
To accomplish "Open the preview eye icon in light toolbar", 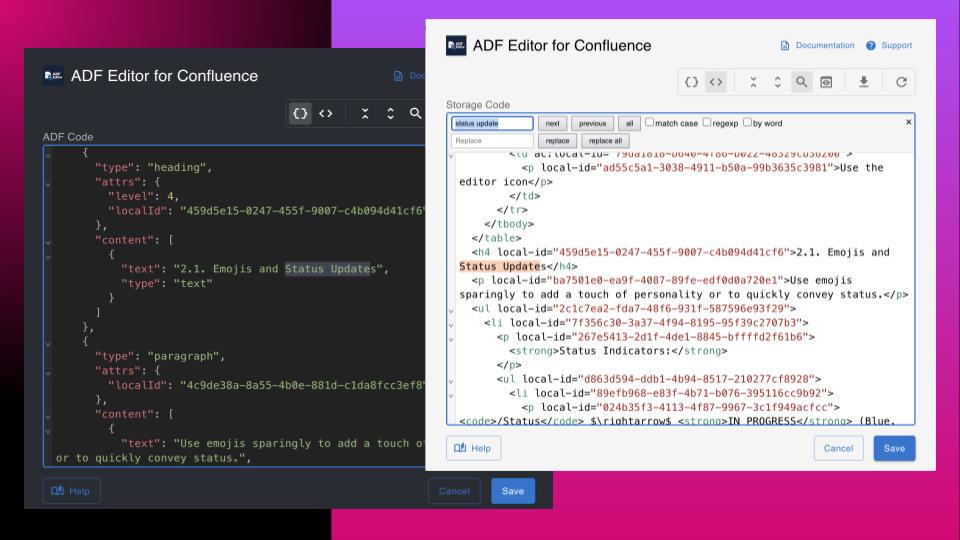I will tap(826, 82).
